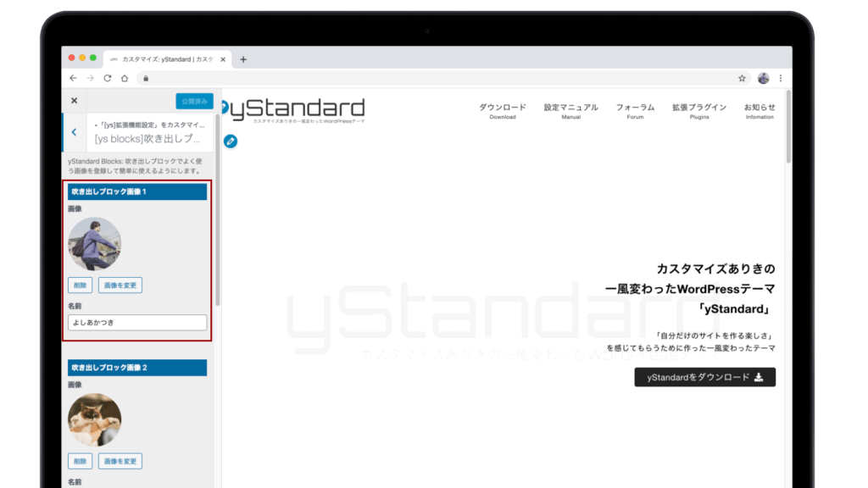
Task: Open the フォーラム Forum menu item
Action: pyautogui.click(x=635, y=111)
